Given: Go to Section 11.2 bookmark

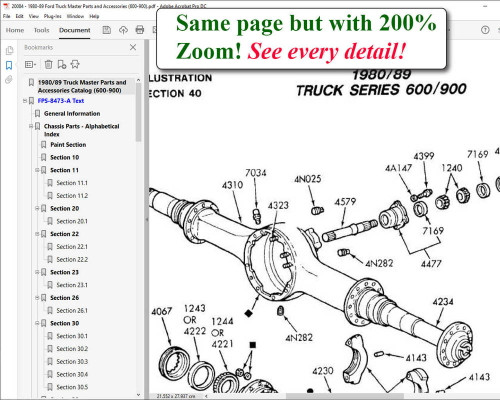Looking at the screenshot, I should coord(72,196).
